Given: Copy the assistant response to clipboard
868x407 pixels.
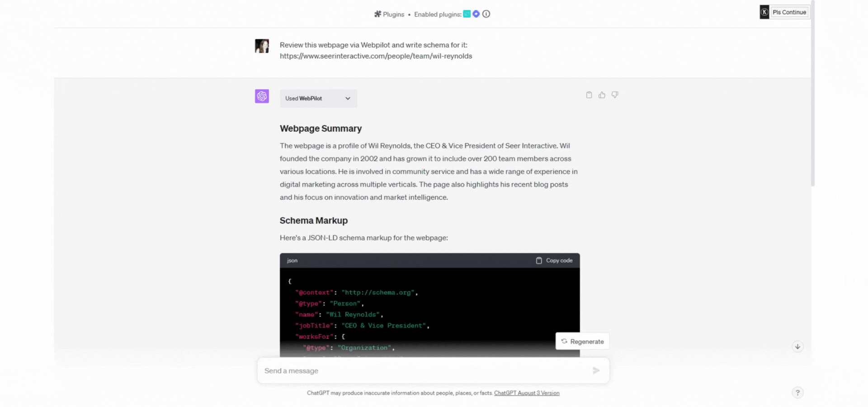Looking at the screenshot, I should click(589, 95).
